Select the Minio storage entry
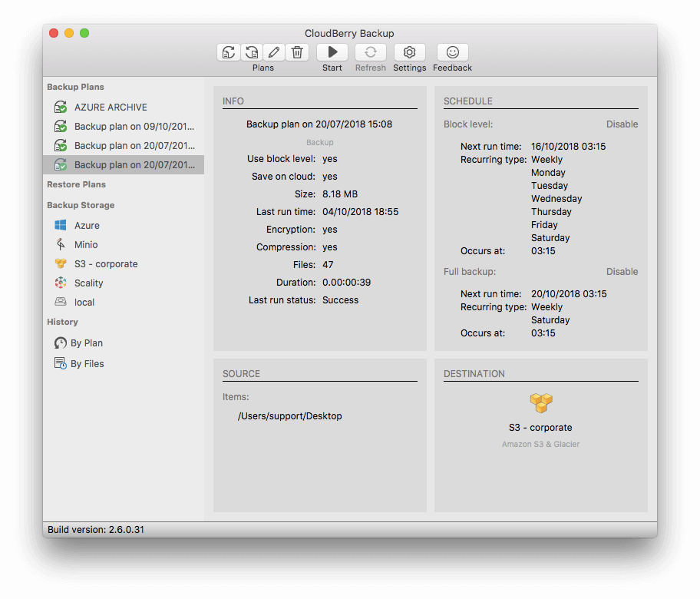Screen dimensions: 700x599 tap(86, 245)
